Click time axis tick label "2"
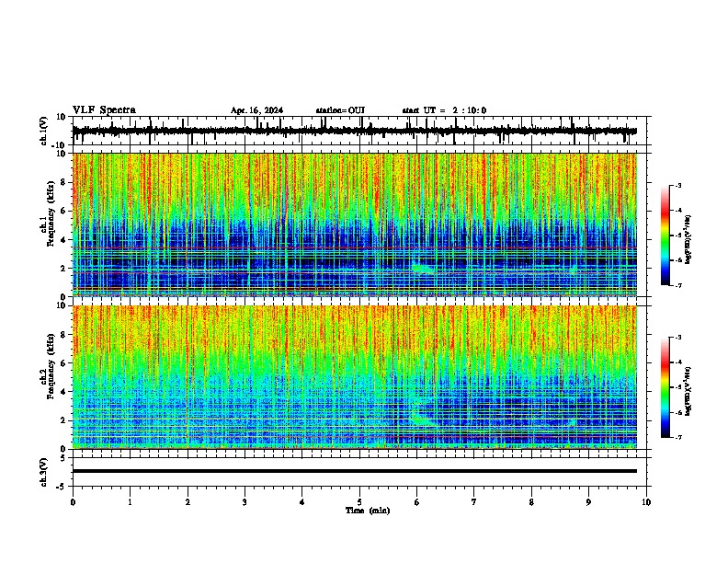 click(x=188, y=502)
